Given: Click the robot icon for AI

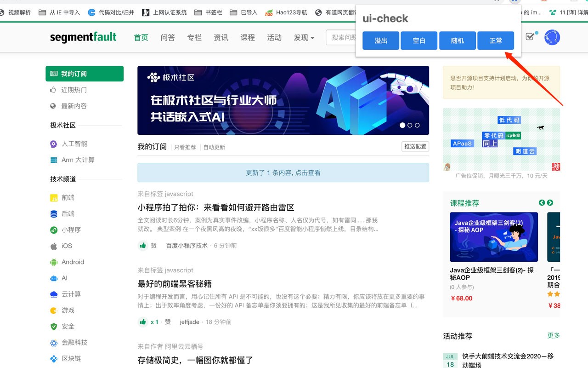Looking at the screenshot, I should coord(54,278).
